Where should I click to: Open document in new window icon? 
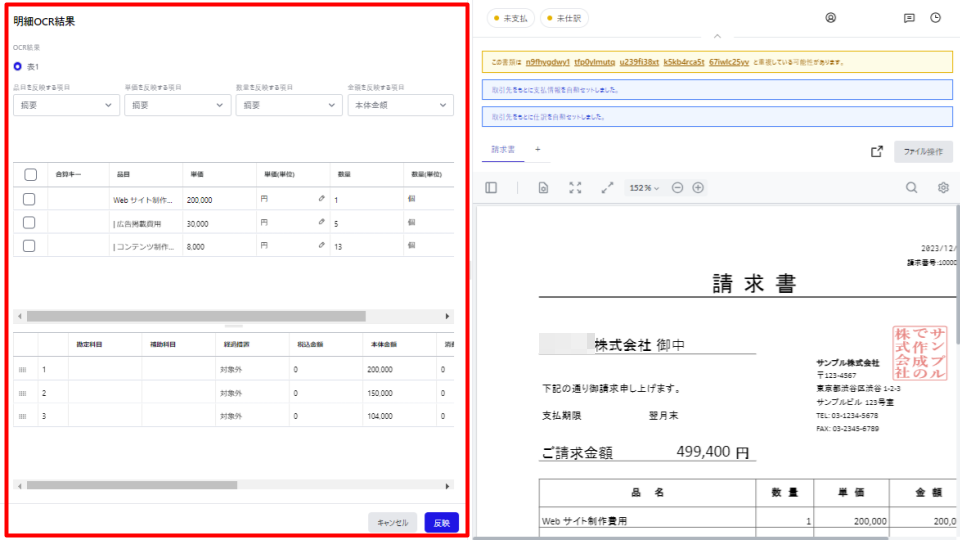[877, 151]
